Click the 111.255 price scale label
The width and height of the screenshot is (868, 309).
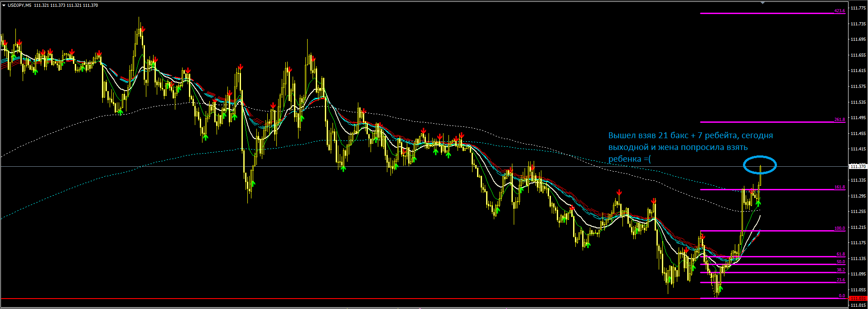point(858,212)
